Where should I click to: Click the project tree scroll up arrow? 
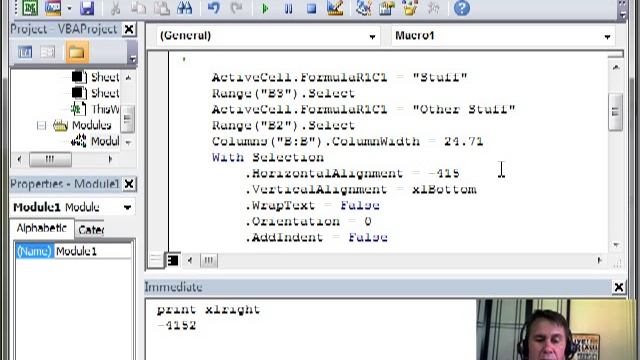pos(128,77)
